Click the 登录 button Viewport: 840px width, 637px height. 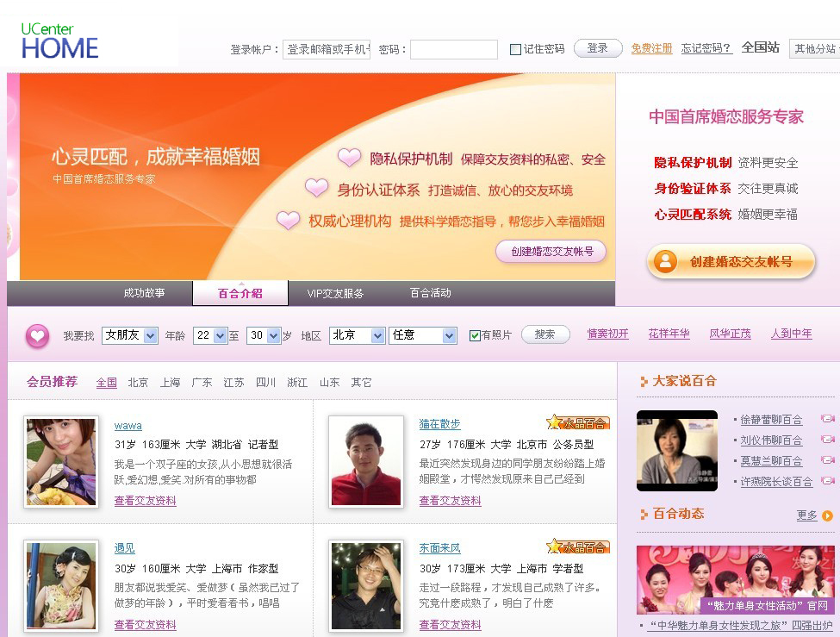coord(598,48)
